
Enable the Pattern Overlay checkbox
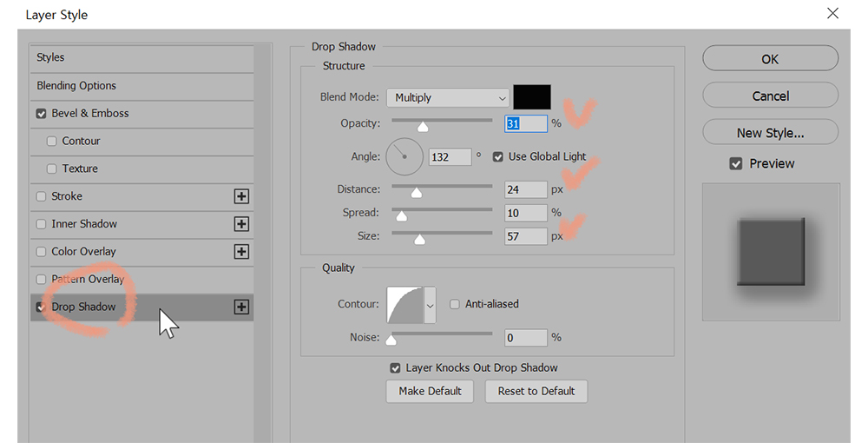click(41, 280)
